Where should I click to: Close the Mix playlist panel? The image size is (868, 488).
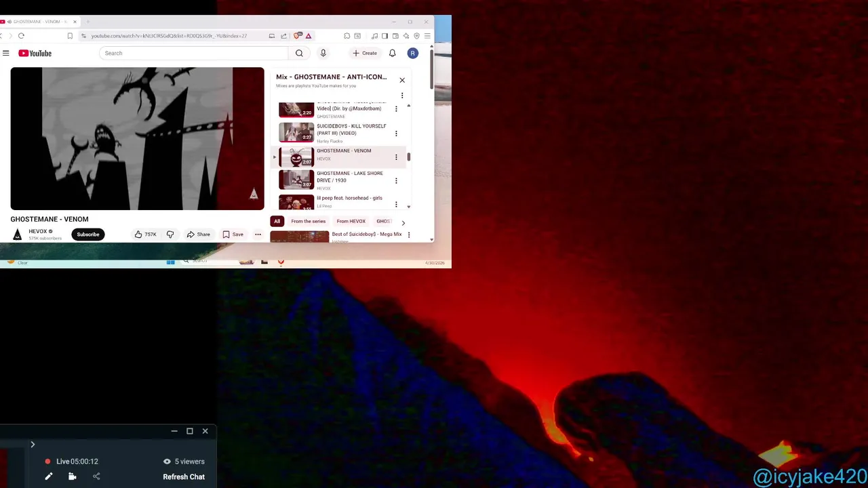[x=402, y=80]
